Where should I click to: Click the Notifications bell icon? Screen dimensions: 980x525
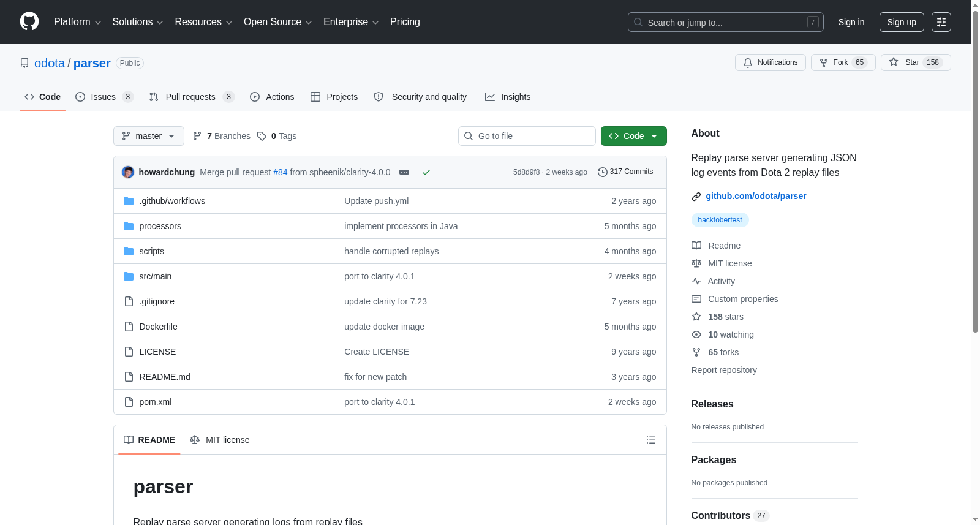748,62
